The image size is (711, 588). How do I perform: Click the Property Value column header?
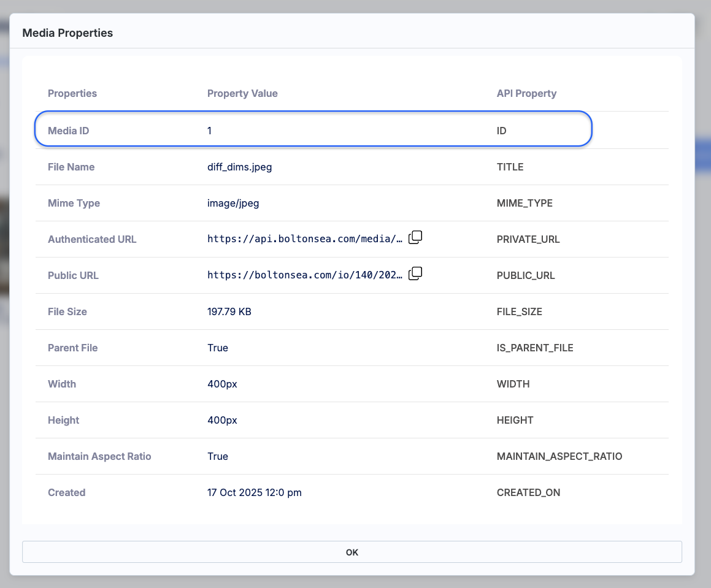pos(242,93)
